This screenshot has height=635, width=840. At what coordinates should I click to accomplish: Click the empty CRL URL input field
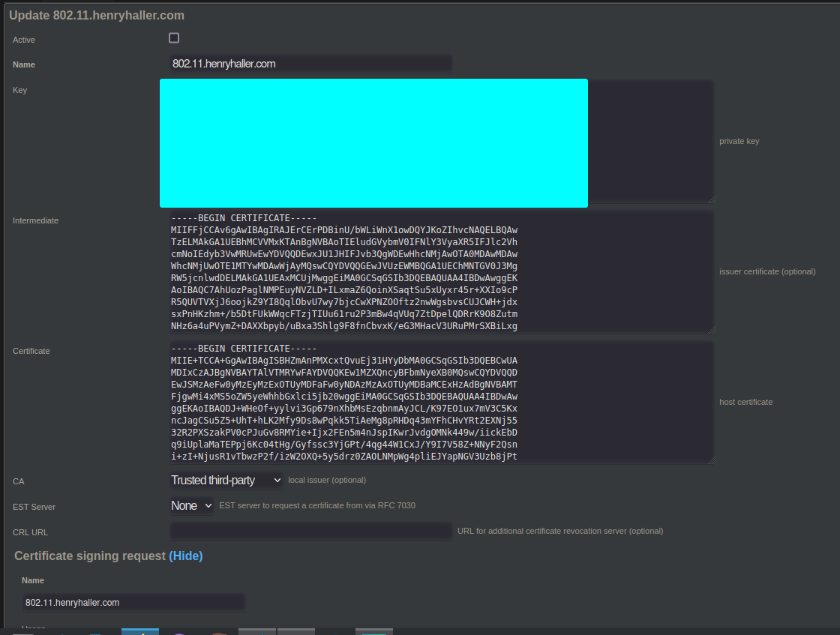tap(310, 531)
